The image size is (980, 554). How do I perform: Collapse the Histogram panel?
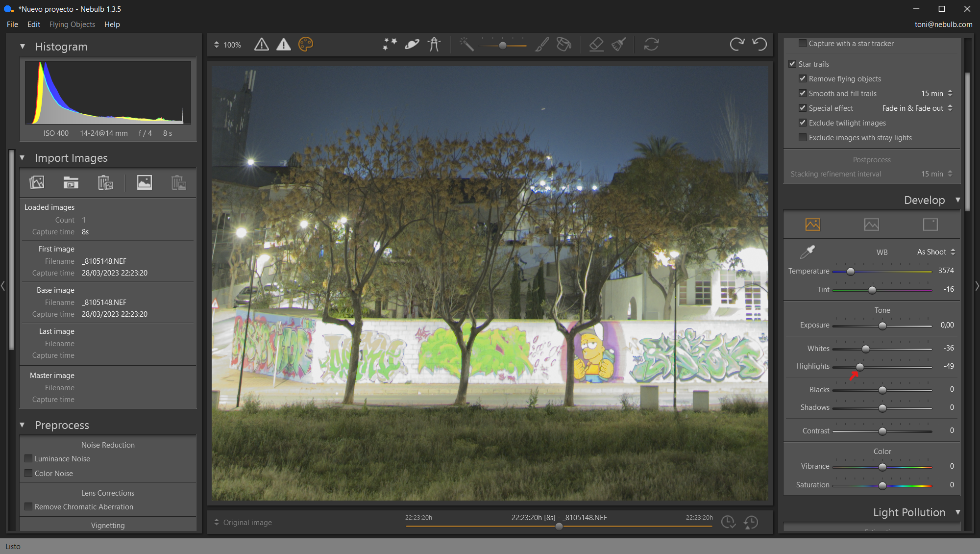coord(23,47)
